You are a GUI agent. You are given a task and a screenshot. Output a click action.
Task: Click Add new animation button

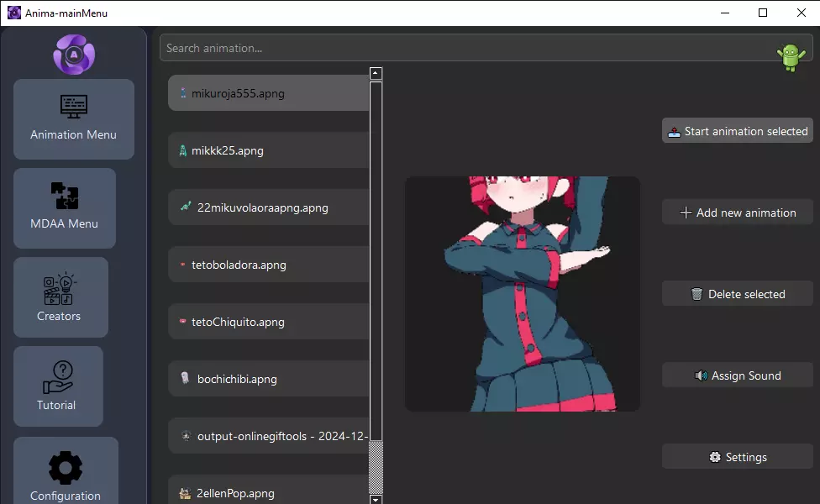click(738, 213)
